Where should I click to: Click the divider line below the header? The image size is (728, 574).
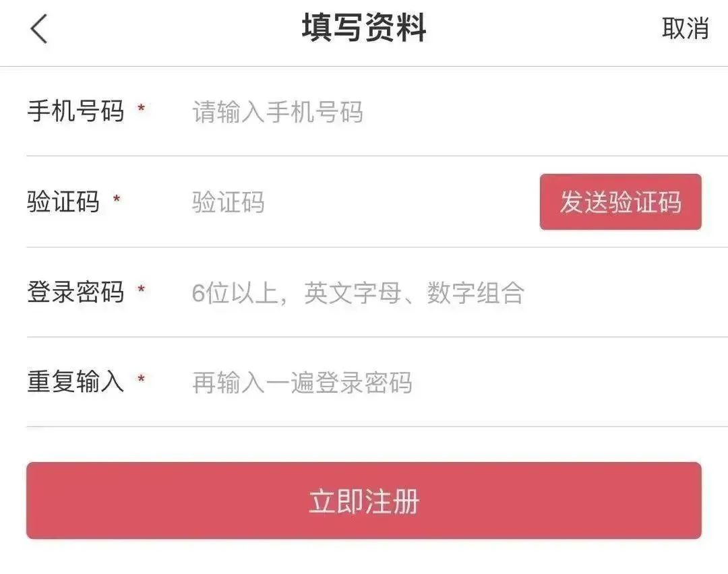(x=364, y=66)
